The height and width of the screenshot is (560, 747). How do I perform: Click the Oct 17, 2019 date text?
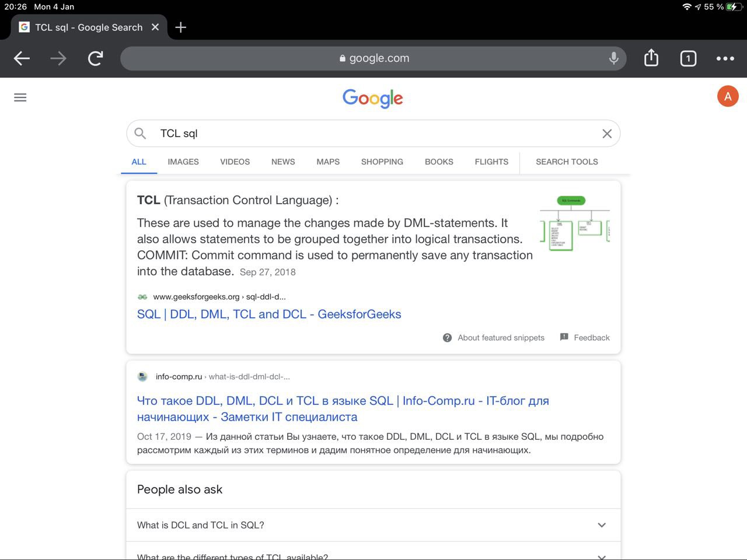[x=164, y=437]
